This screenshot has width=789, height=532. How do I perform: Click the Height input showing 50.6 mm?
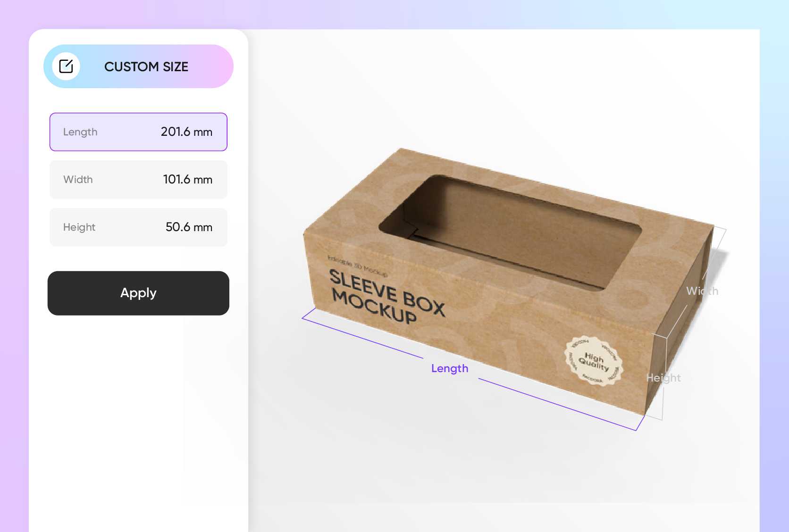click(138, 227)
